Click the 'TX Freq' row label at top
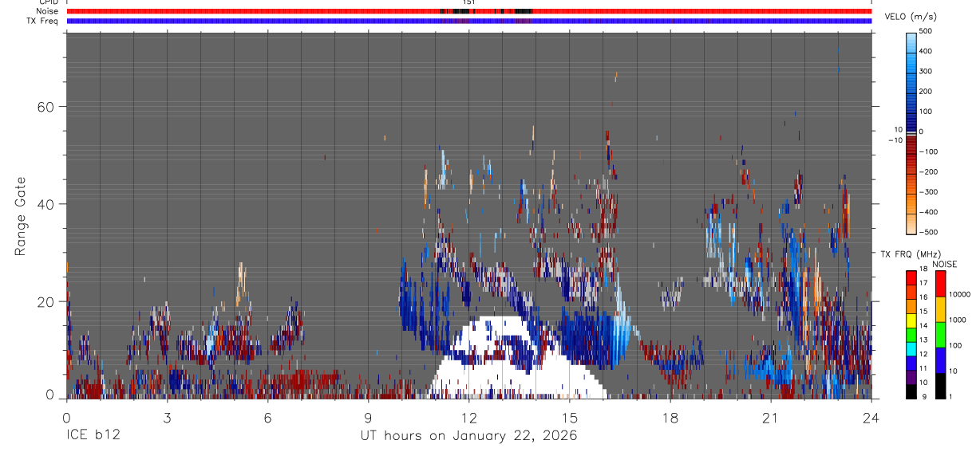The width and height of the screenshot is (980, 452). tap(43, 21)
